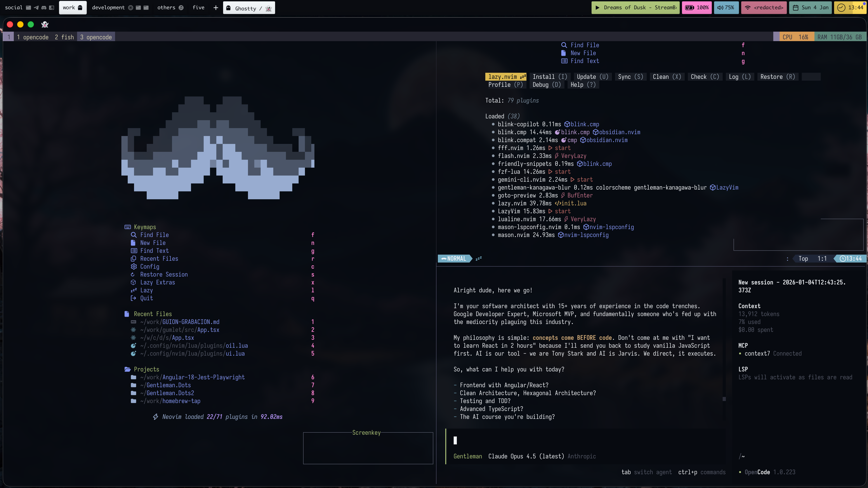868x488 pixels.
Task: Click Restore (R) in lazy.nvim
Action: coord(778,77)
